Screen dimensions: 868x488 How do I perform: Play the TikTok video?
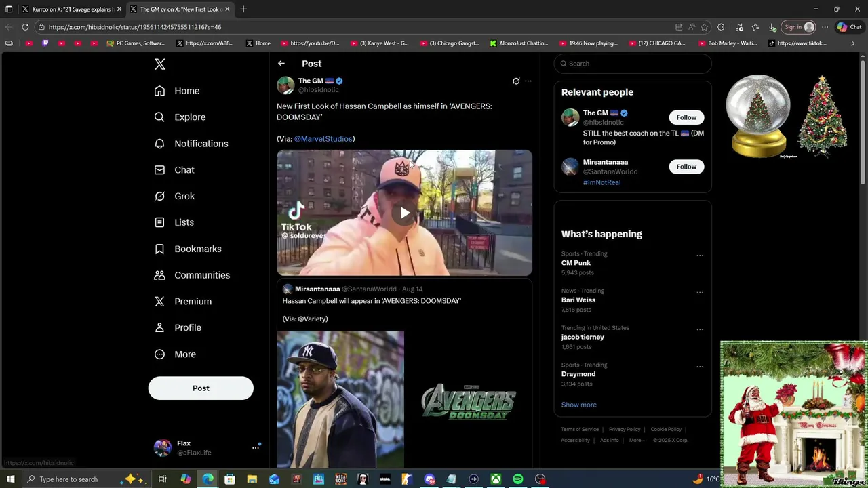[404, 213]
